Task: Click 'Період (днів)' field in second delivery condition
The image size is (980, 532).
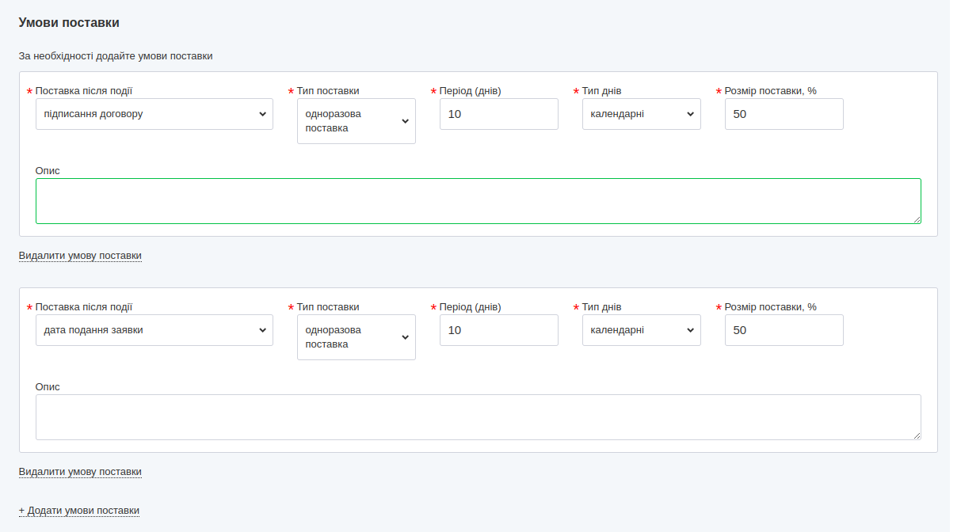Action: click(x=498, y=330)
